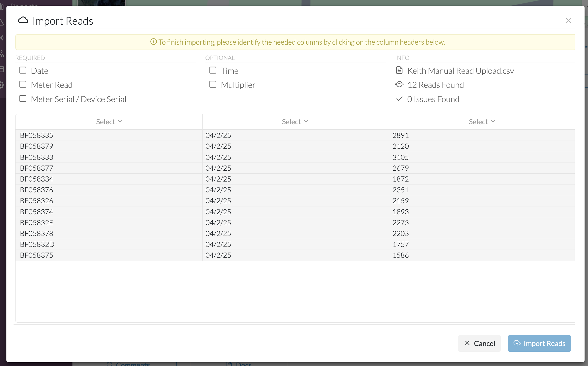The width and height of the screenshot is (588, 366).
Task: Click meter value 1893
Action: point(400,212)
